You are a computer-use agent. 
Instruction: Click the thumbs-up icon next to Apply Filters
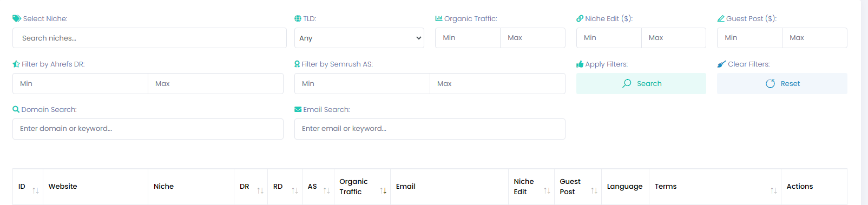pos(580,64)
